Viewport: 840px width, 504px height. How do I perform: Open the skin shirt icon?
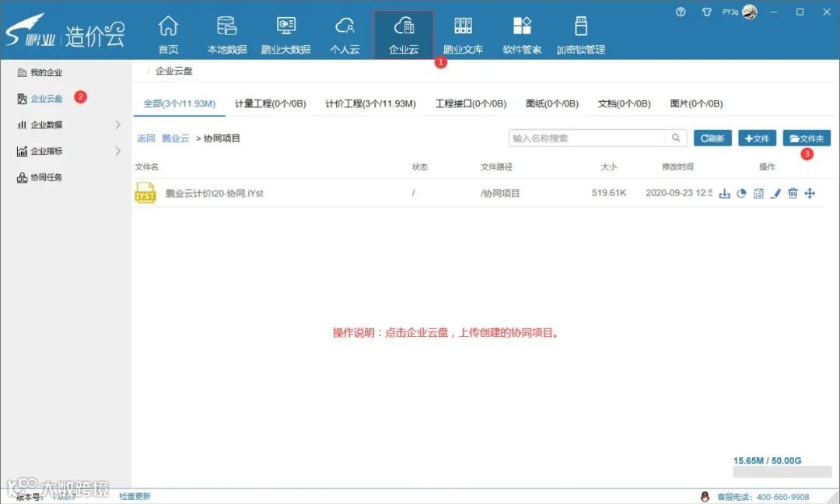pos(706,12)
